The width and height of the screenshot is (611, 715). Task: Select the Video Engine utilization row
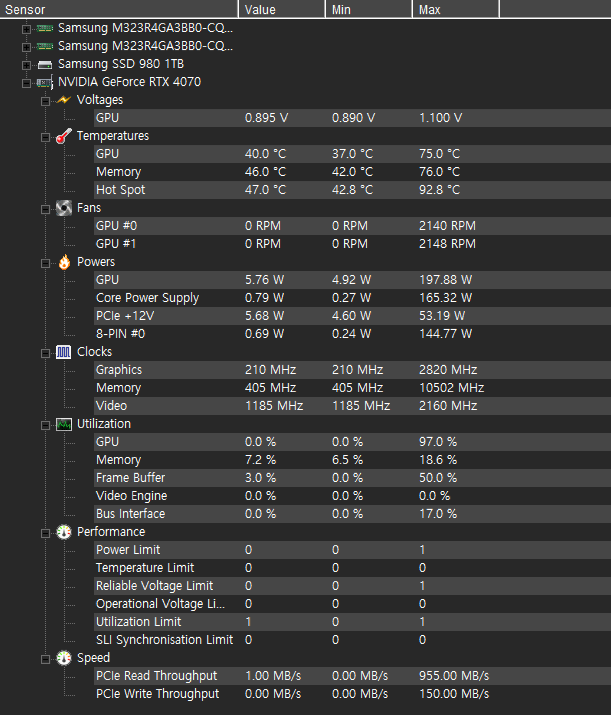[x=352, y=496]
